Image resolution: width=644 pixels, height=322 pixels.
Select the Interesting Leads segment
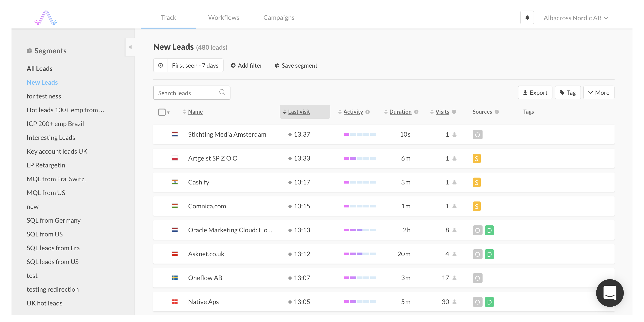pos(51,138)
